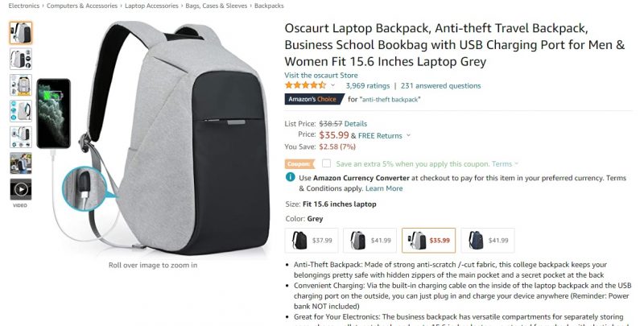Choose the navy blue backpack at $41.99
644x326 pixels.
pyautogui.click(x=488, y=240)
